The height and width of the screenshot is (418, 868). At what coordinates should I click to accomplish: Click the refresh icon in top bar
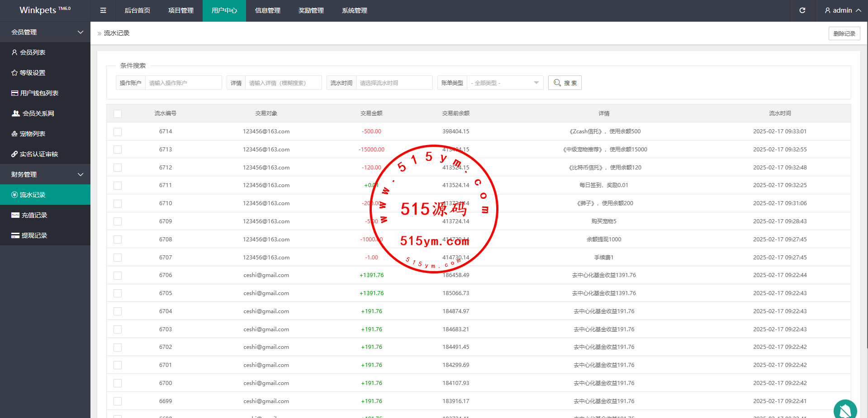[802, 10]
